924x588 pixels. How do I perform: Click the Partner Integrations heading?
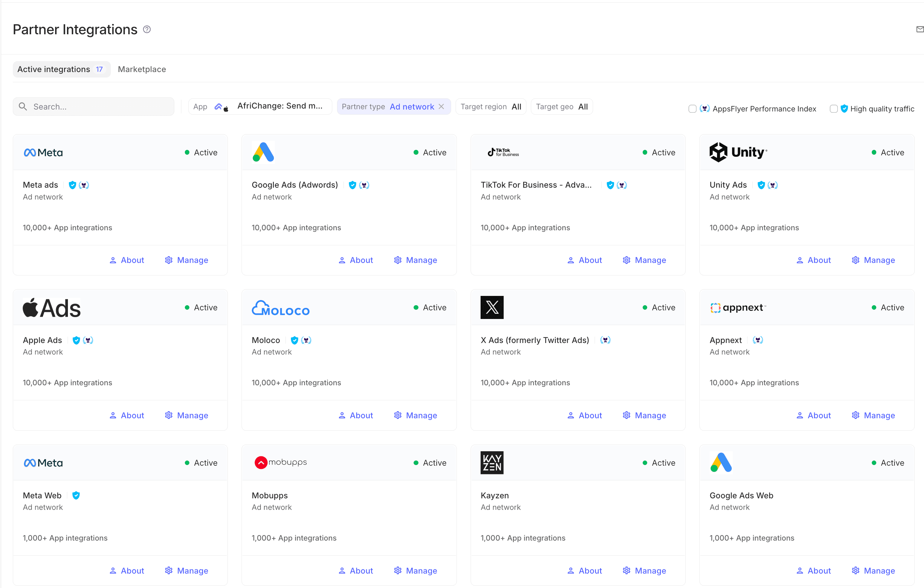click(x=75, y=29)
